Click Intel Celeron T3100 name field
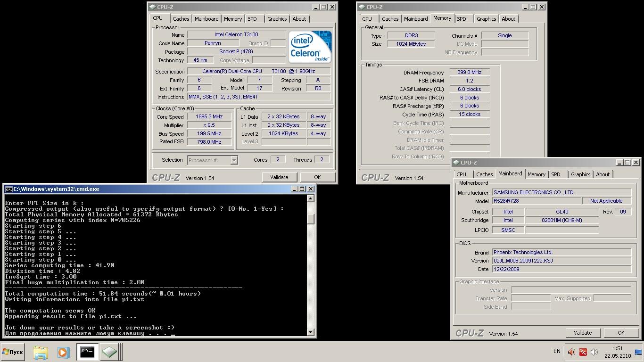 click(x=236, y=34)
